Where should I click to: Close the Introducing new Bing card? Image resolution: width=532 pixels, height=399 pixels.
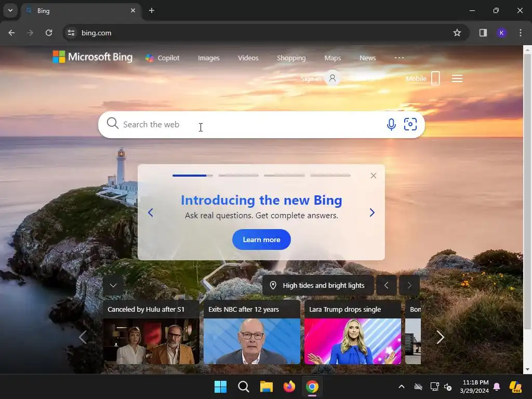(373, 176)
